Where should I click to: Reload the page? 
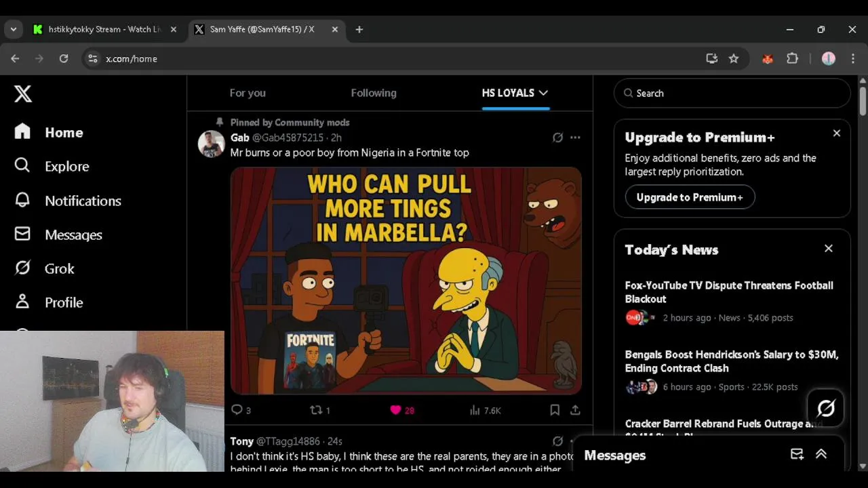[64, 59]
